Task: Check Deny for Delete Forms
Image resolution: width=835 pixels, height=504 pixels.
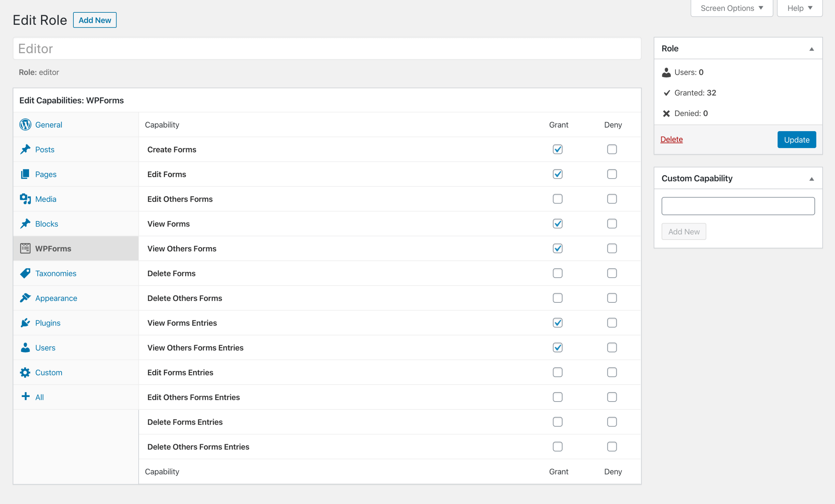Action: pyautogui.click(x=612, y=273)
